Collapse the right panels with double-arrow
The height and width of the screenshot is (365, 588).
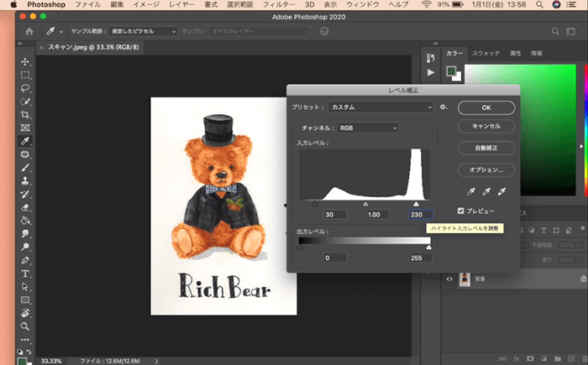coord(435,44)
